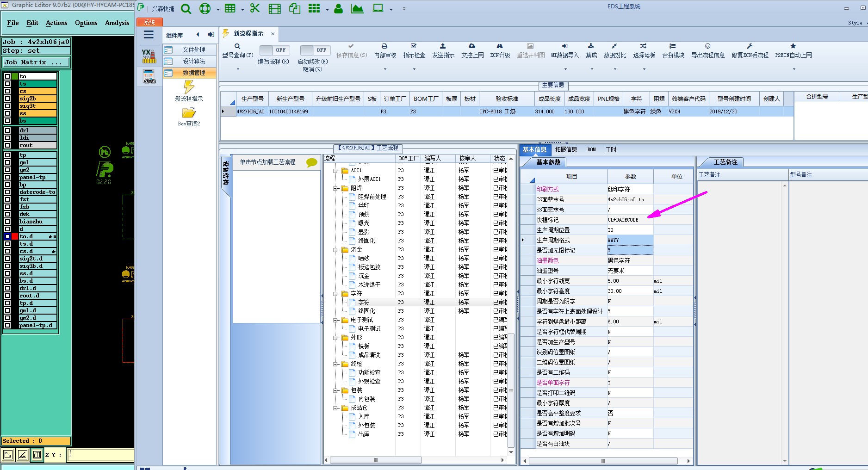
Task: Open the Actions menu in Graphic Editor
Action: click(x=56, y=23)
